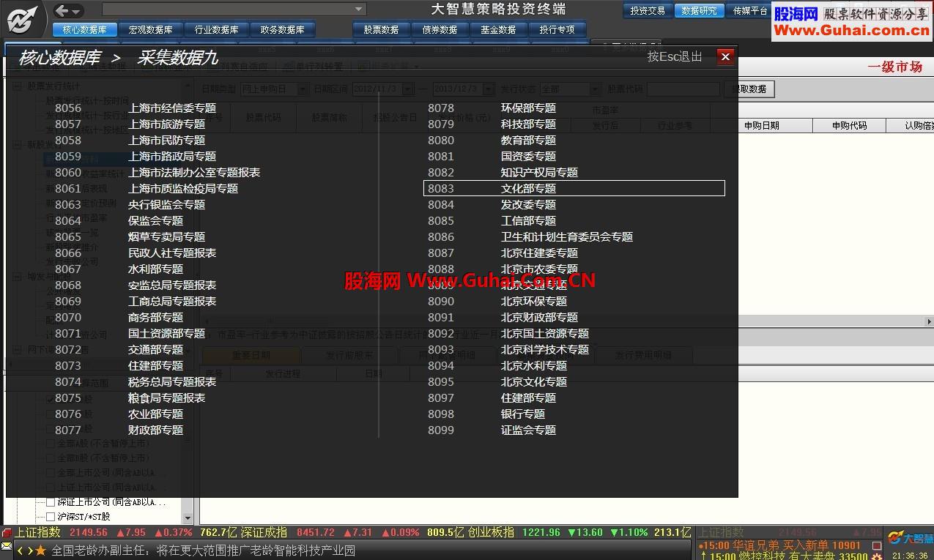Switch to 宏观数据库 tab
This screenshot has height=560, width=934.
[150, 30]
